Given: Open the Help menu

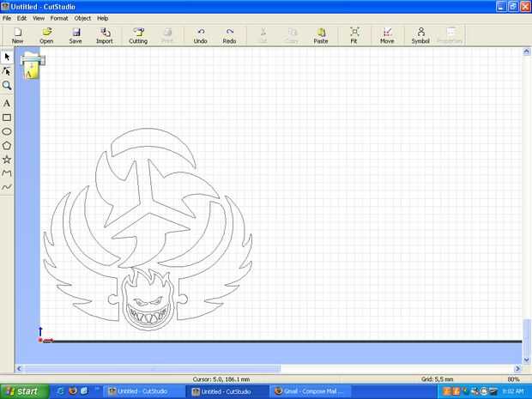Looking at the screenshot, I should [x=102, y=18].
